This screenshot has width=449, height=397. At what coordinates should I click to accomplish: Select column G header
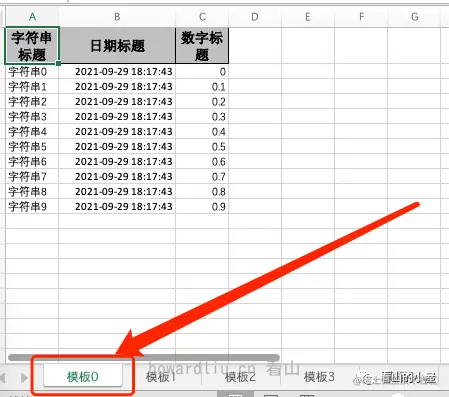414,17
